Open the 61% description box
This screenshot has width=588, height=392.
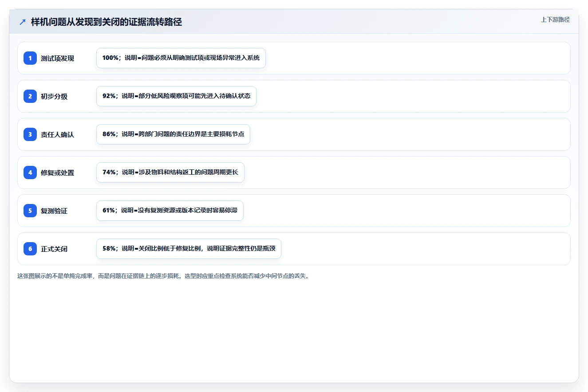point(170,211)
